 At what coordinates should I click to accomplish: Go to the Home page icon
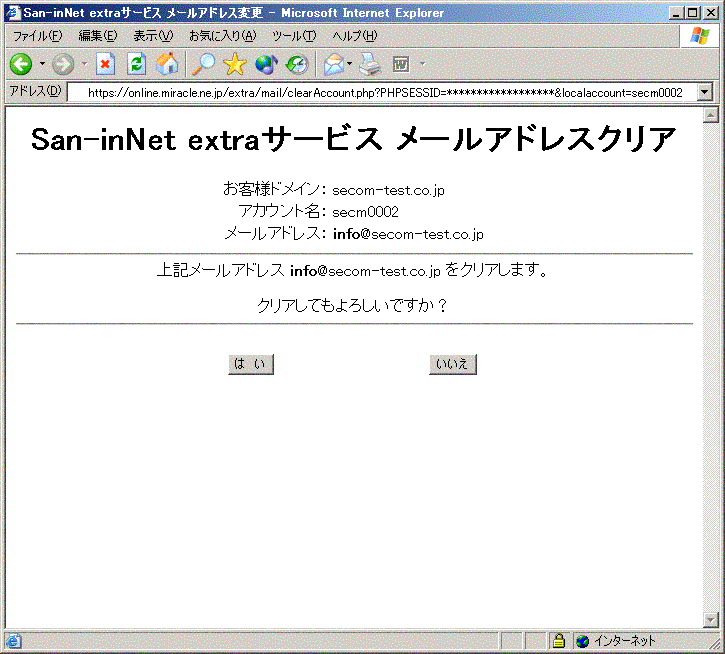point(167,64)
